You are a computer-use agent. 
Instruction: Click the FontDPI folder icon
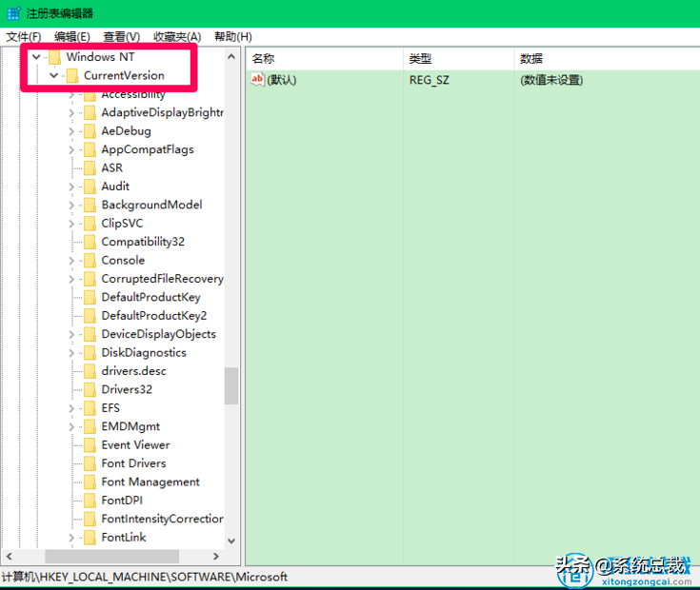[x=90, y=501]
